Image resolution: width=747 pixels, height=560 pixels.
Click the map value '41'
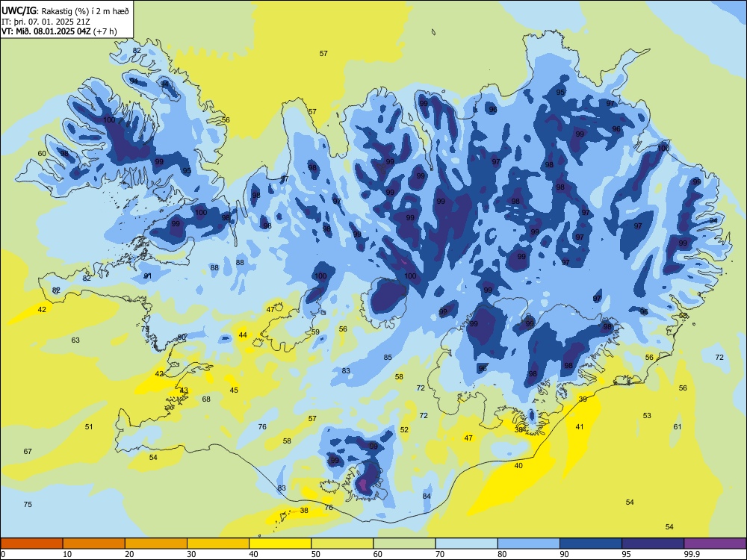[580, 426]
